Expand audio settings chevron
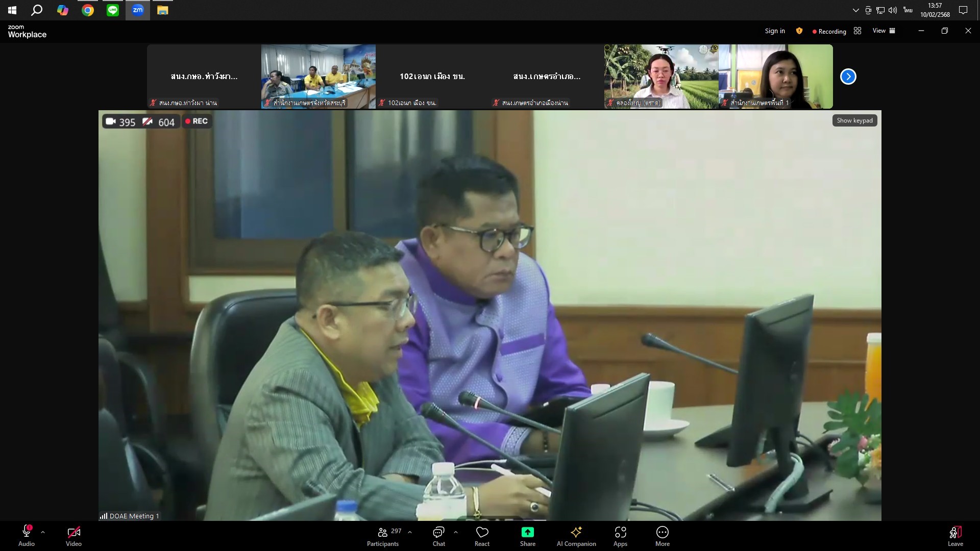This screenshot has height=551, width=980. pos(43,532)
